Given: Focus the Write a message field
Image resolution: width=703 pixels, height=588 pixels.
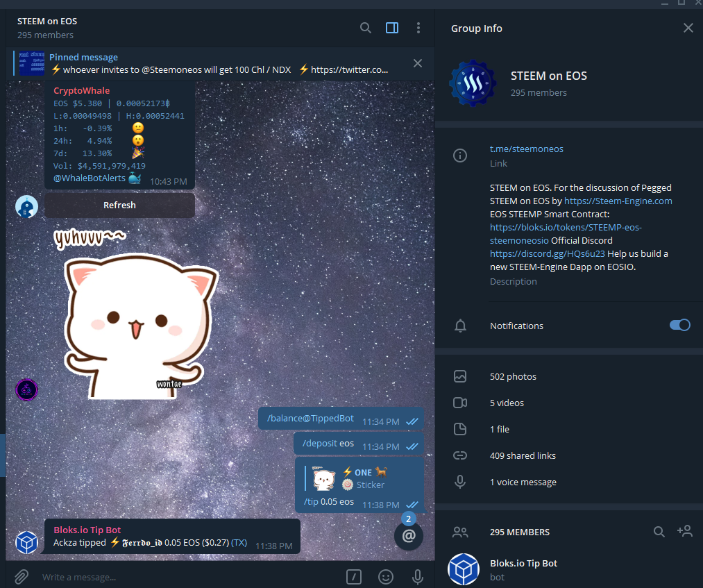Looking at the screenshot, I should [x=188, y=577].
